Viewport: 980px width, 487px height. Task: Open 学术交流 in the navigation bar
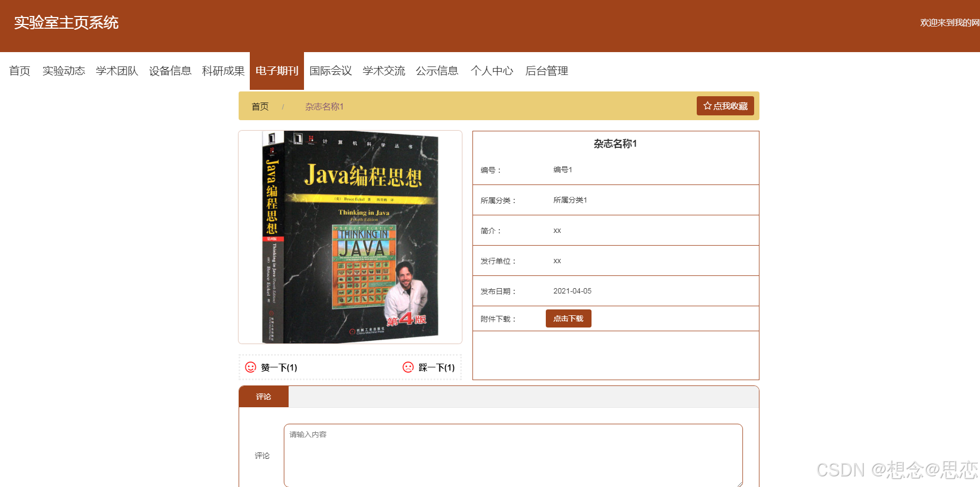384,71
